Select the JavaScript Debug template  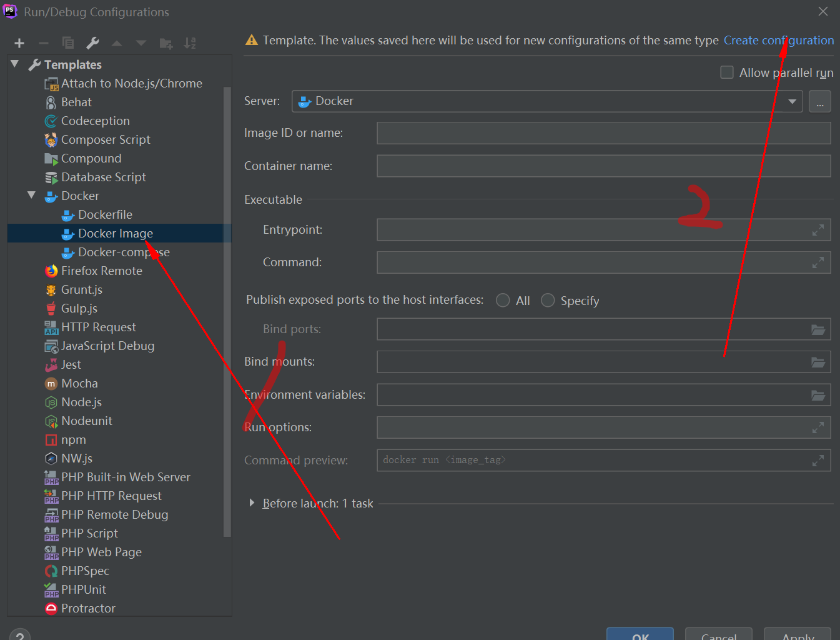click(x=119, y=346)
